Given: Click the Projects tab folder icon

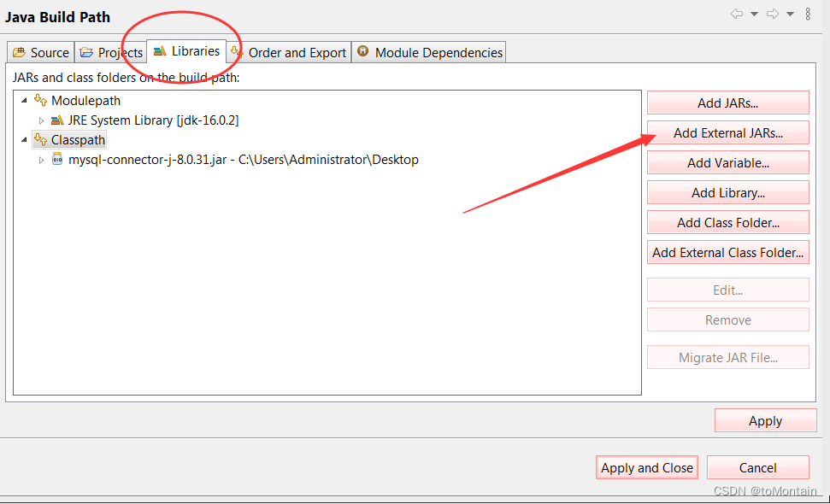Looking at the screenshot, I should [86, 52].
